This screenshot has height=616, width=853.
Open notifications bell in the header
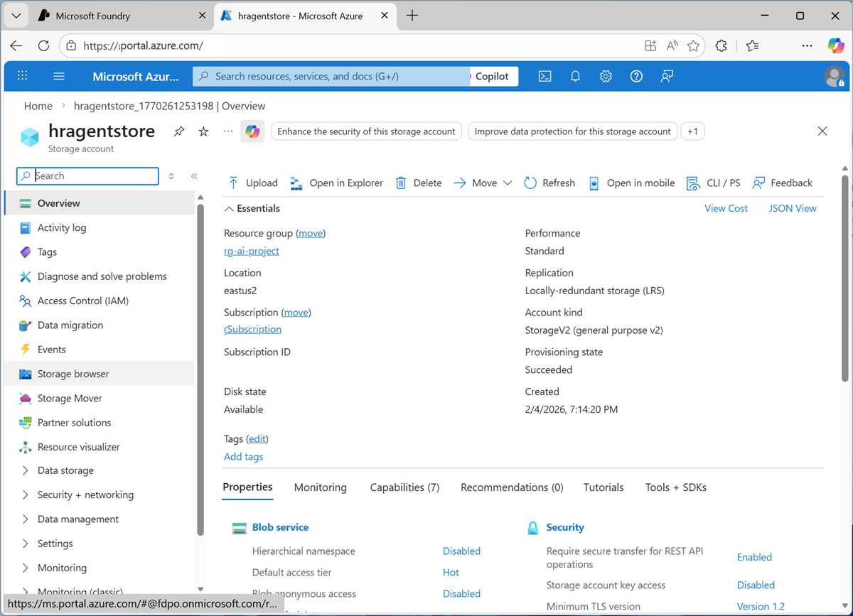point(575,76)
